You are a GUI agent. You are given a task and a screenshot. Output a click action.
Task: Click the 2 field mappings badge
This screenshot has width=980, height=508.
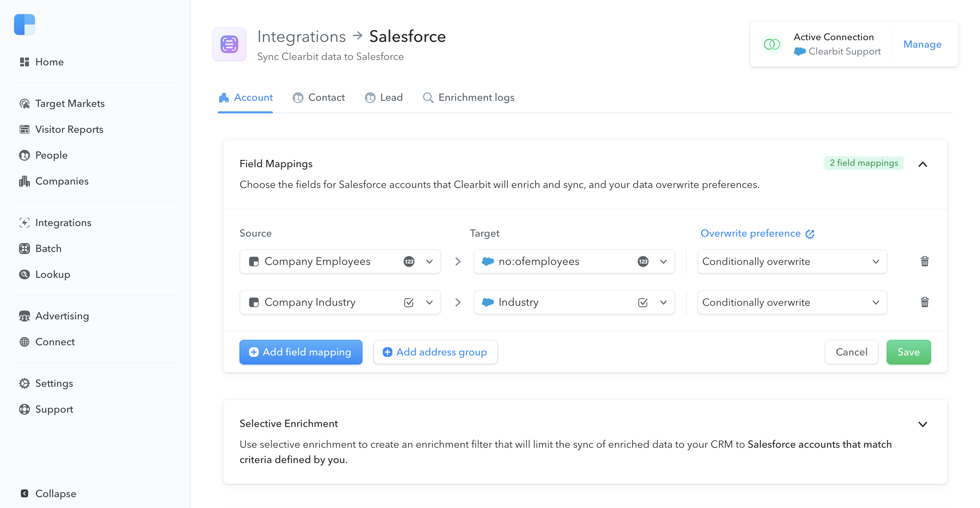(864, 163)
